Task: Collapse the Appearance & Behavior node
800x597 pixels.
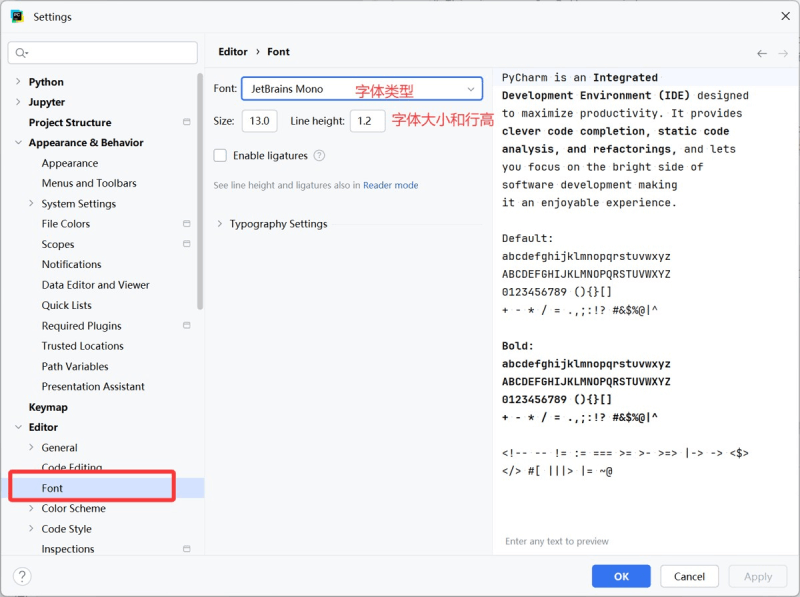Action: 18,142
